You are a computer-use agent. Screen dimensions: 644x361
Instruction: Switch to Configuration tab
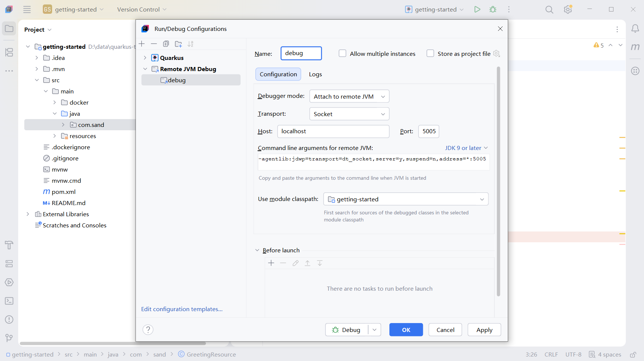(x=278, y=74)
